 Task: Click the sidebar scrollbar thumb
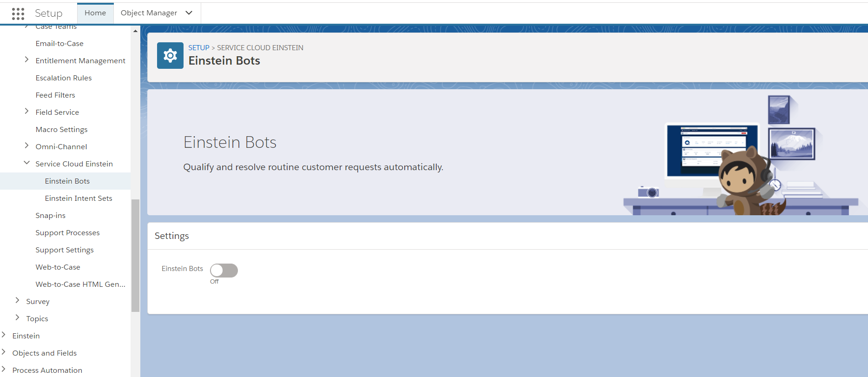tap(135, 255)
